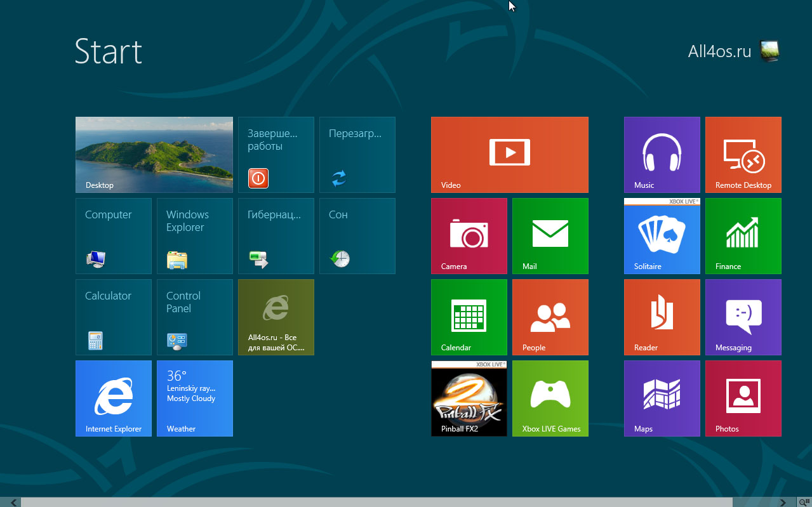
Task: Launch the Camera app tile
Action: pos(469,236)
